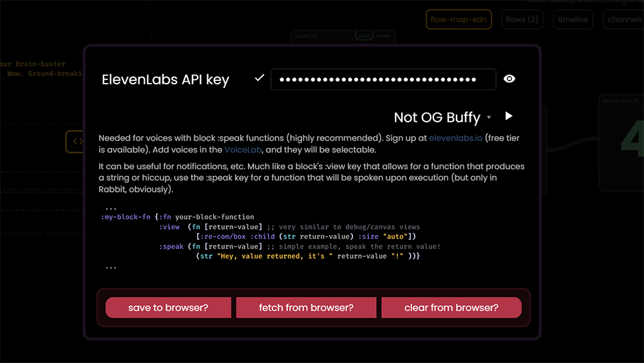Viewport: 644px width, 363px height.
Task: Click the :my-block-fn keyword in code
Action: click(126, 217)
